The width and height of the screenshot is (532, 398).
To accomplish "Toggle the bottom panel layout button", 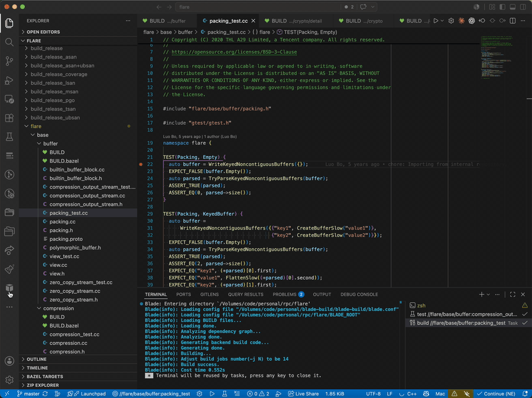I will [512, 7].
